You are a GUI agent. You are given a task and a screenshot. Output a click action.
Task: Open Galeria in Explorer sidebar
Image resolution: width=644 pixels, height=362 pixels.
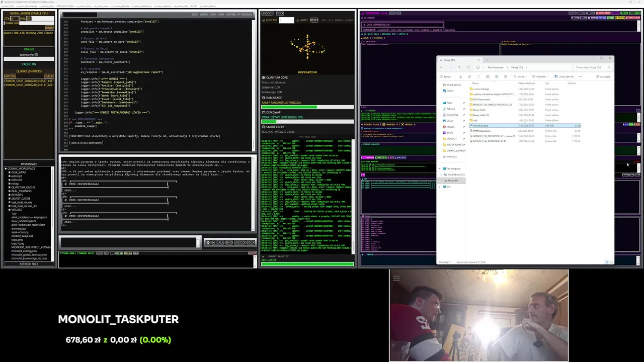[x=449, y=91]
